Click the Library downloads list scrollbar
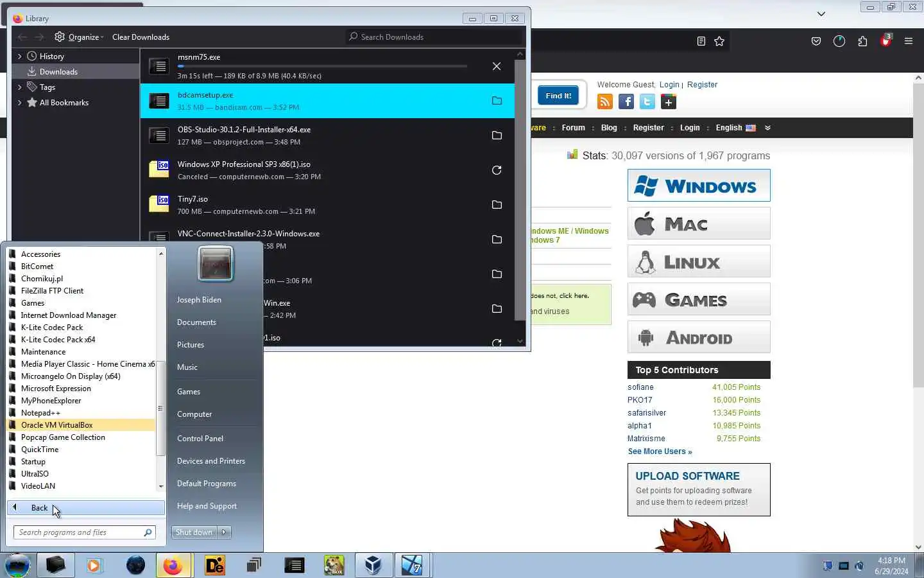Image resolution: width=924 pixels, height=578 pixels. pos(520,191)
